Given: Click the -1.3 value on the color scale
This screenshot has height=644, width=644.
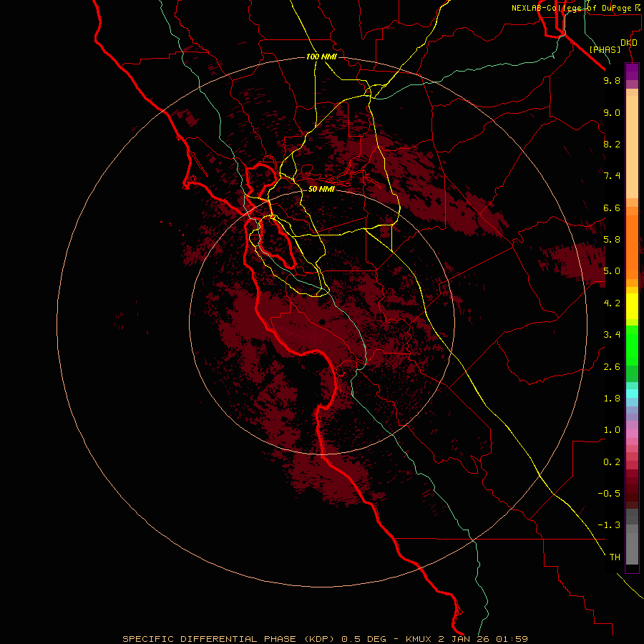Looking at the screenshot, I should (609, 525).
